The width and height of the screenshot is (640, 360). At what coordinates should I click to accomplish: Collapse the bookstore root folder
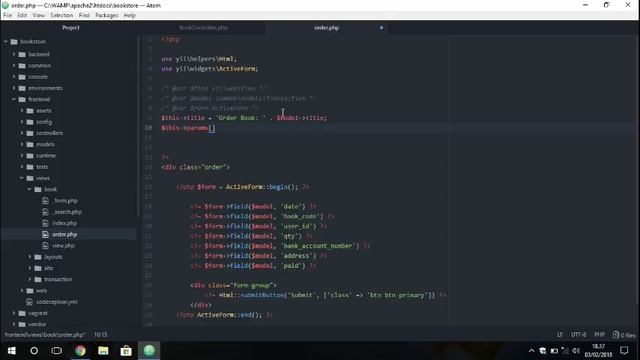(x=6, y=42)
